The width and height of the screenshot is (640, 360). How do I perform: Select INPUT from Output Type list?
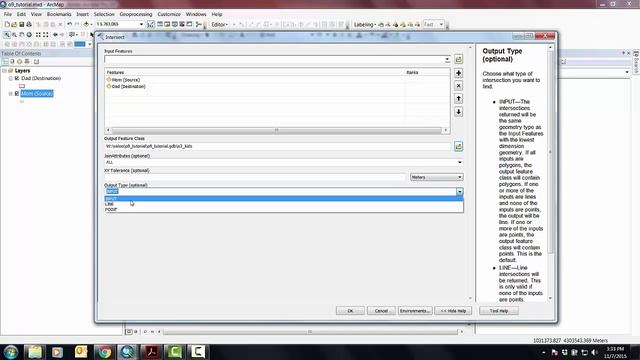[284, 199]
